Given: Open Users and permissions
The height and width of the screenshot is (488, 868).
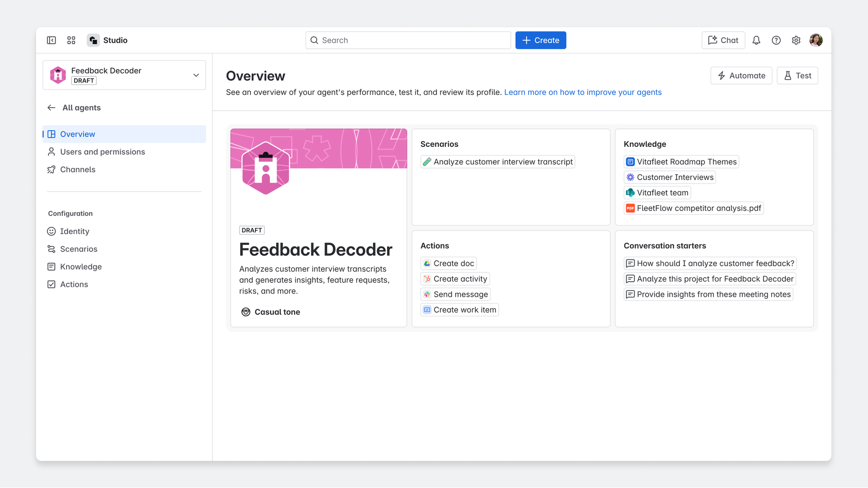Looking at the screenshot, I should [x=124, y=152].
